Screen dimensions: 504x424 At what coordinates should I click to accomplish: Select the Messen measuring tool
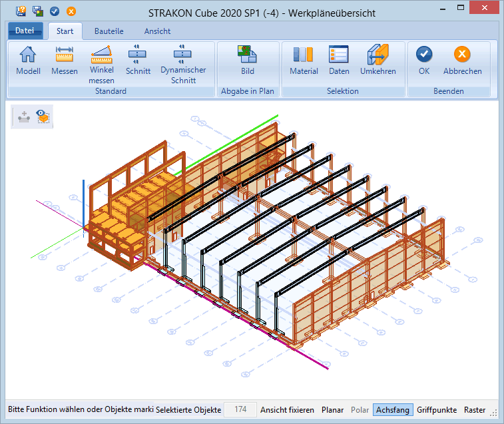tap(65, 55)
